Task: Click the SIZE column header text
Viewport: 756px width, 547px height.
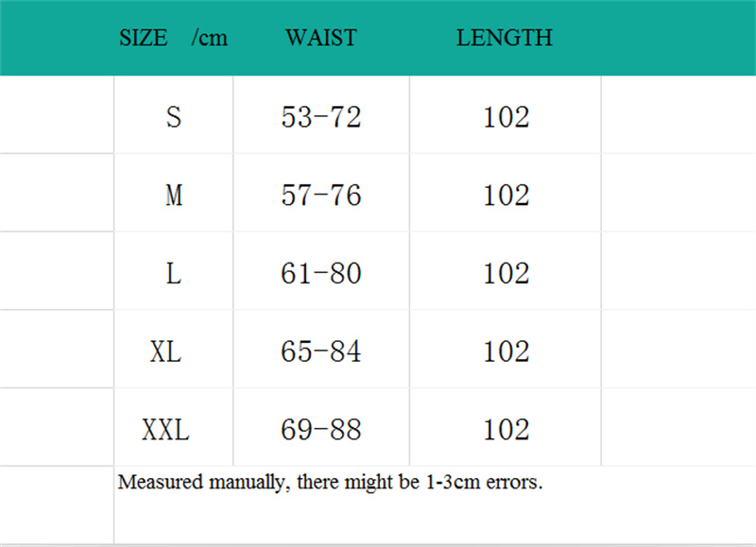Action: pyautogui.click(x=143, y=39)
